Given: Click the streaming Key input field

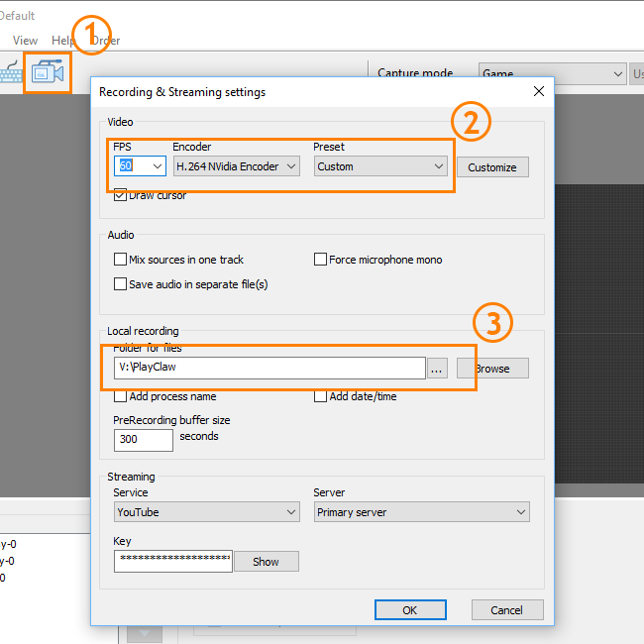Looking at the screenshot, I should tap(173, 561).
